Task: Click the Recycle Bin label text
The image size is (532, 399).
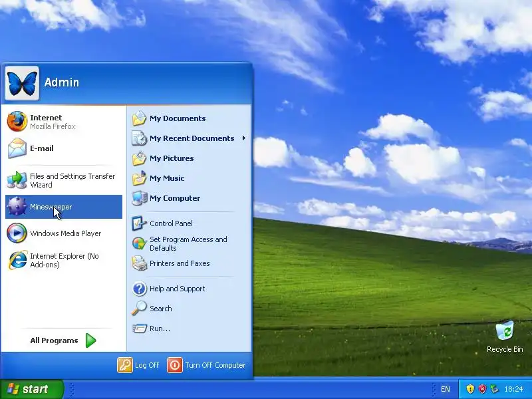Action: click(505, 349)
